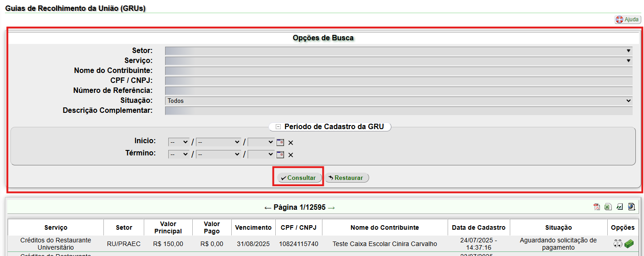The image size is (644, 256).
Task: Click the Restaurar button
Action: (347, 178)
